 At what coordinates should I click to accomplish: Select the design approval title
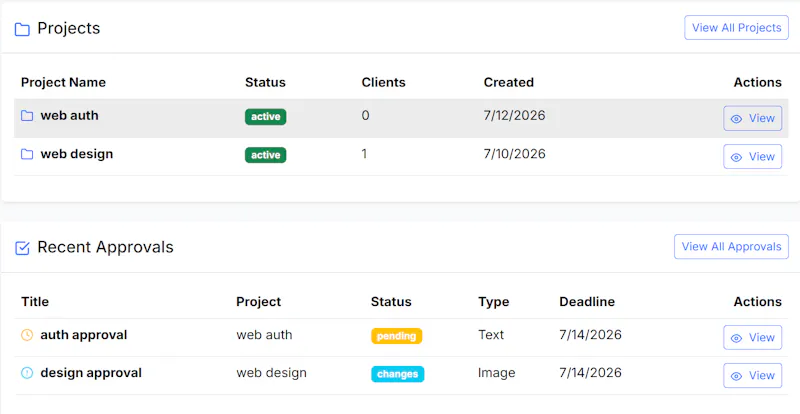91,373
